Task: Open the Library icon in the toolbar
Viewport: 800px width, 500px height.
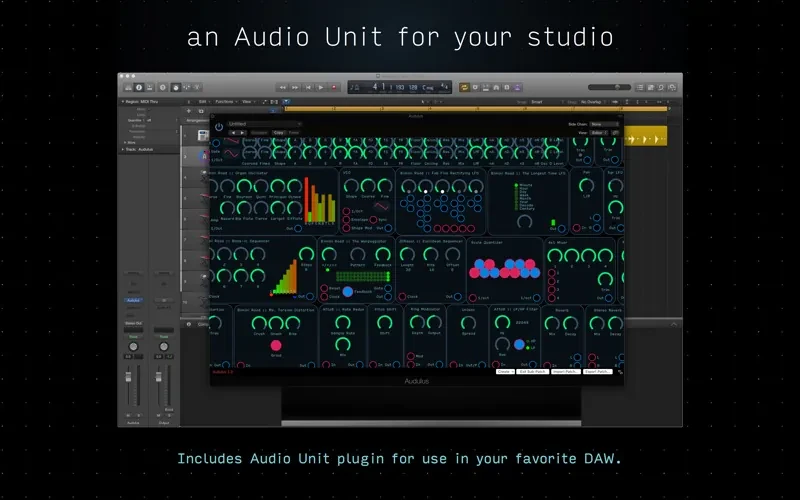Action: tap(126, 88)
